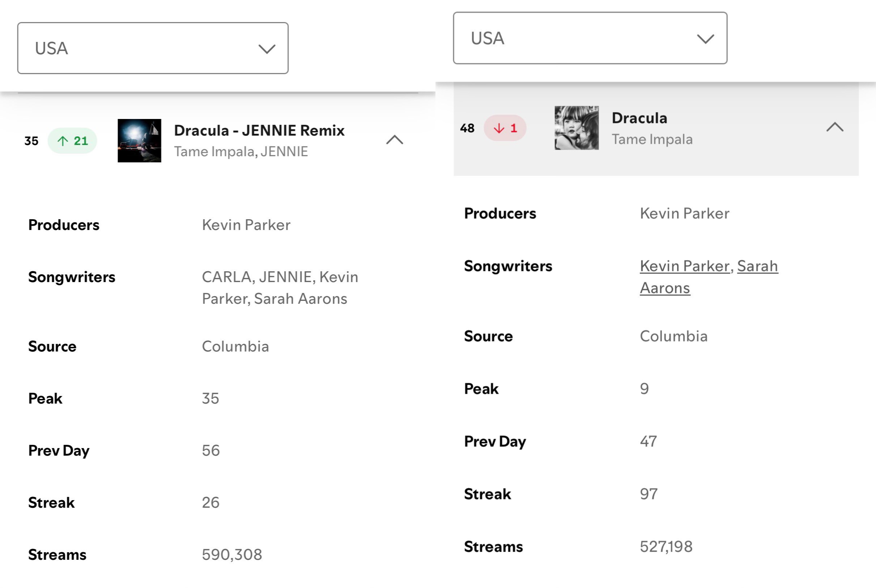This screenshot has width=876, height=588.
Task: Click the red down 1 rank badge
Action: (505, 128)
